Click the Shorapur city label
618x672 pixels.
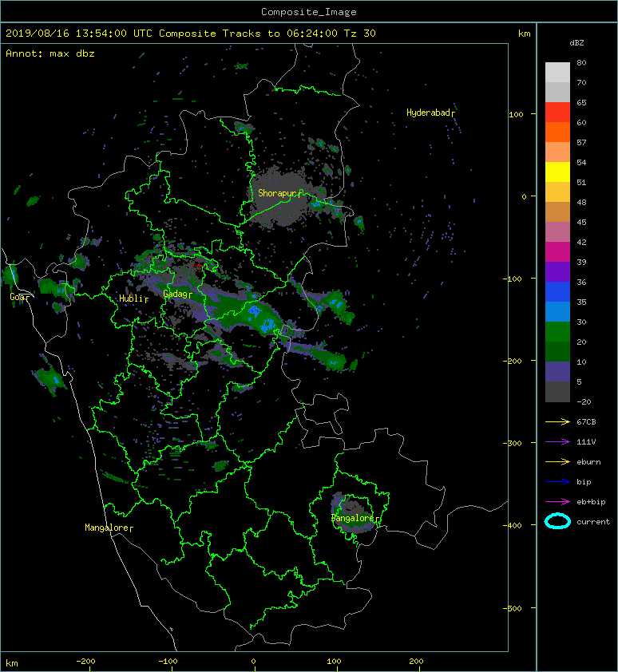click(x=276, y=193)
